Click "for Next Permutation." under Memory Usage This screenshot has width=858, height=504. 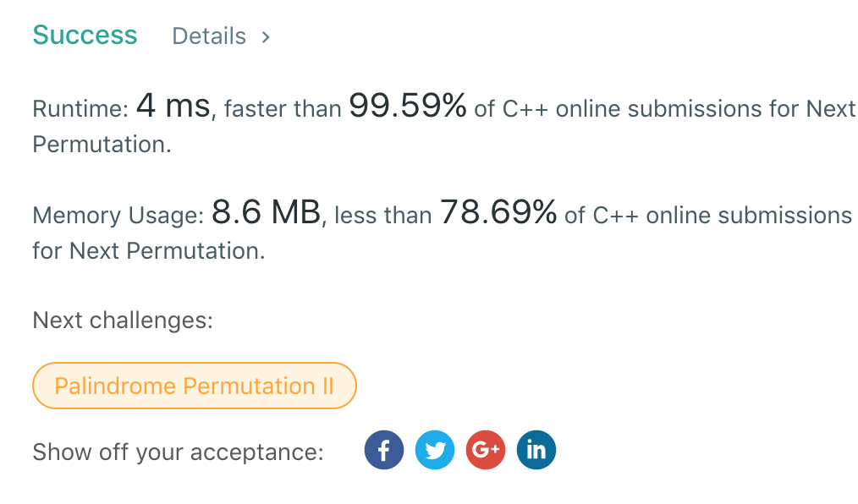click(148, 251)
